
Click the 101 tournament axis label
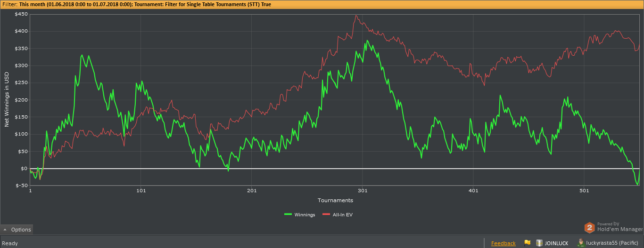(x=140, y=190)
